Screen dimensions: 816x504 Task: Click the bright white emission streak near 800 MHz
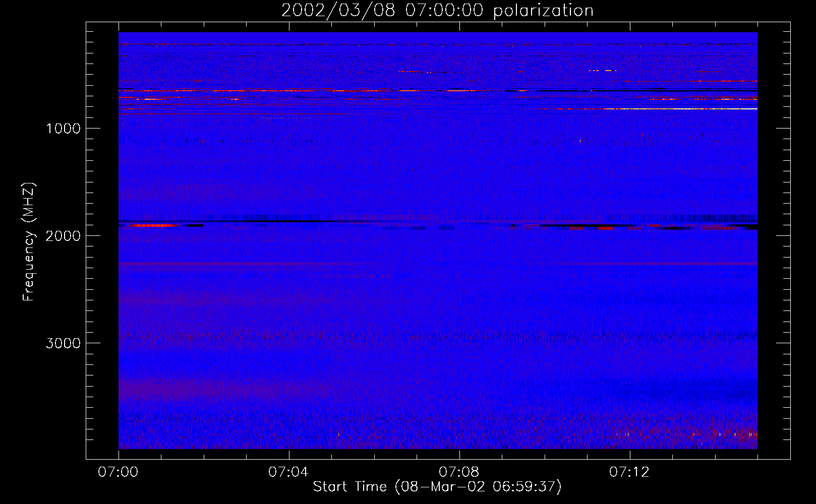tap(681, 109)
